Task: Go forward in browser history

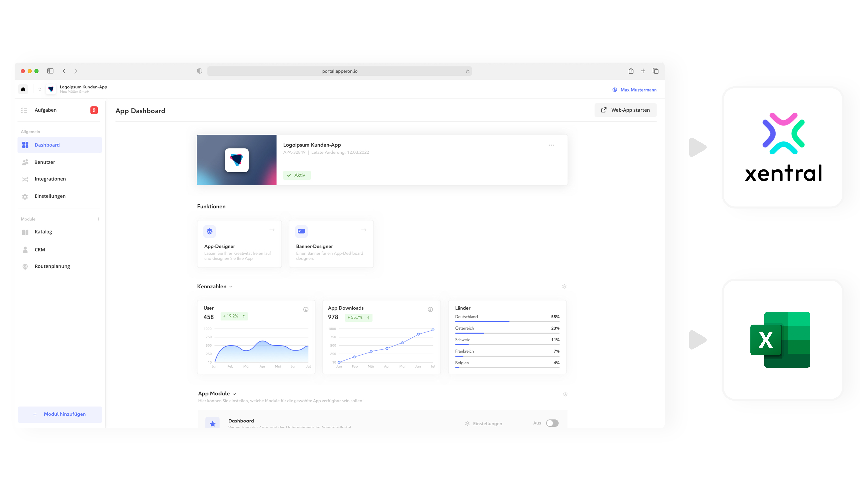Action: point(76,71)
